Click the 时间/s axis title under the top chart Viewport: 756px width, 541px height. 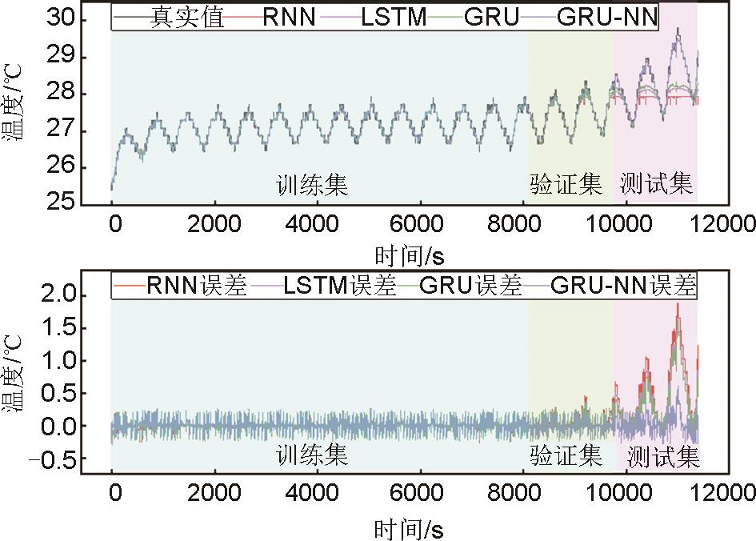(410, 256)
